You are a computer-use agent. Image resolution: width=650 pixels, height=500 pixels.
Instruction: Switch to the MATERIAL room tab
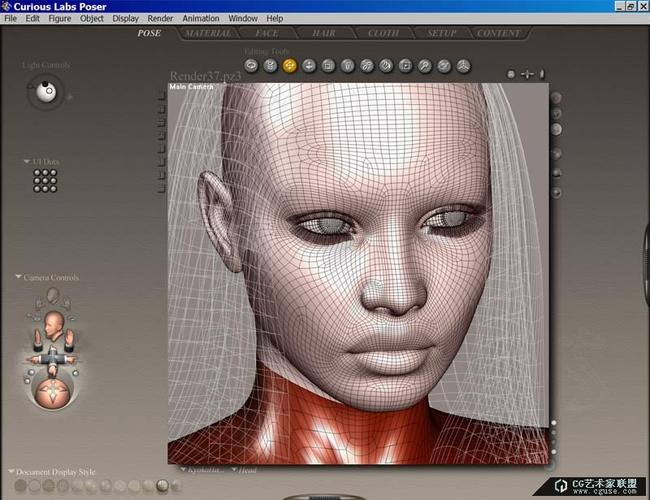pyautogui.click(x=208, y=33)
